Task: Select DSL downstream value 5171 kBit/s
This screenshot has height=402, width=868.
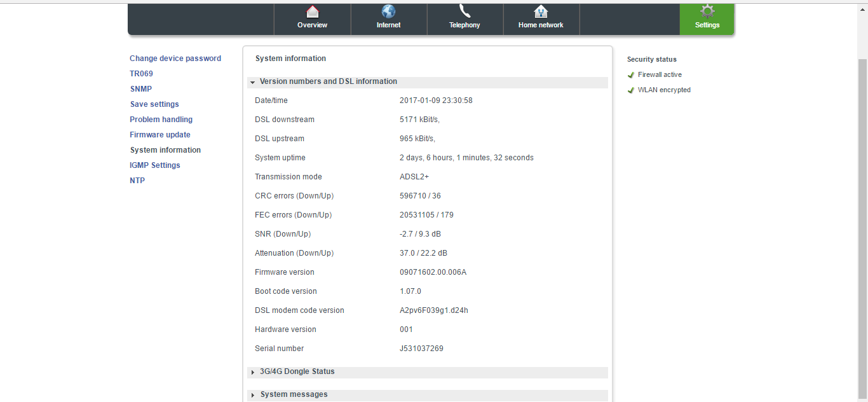Action: pos(419,120)
